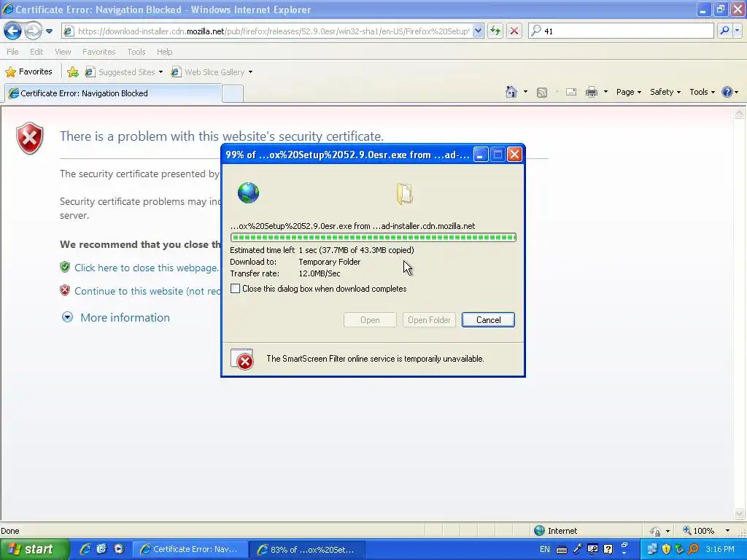Image resolution: width=747 pixels, height=560 pixels.
Task: Click the Print icon in command bar
Action: [591, 92]
